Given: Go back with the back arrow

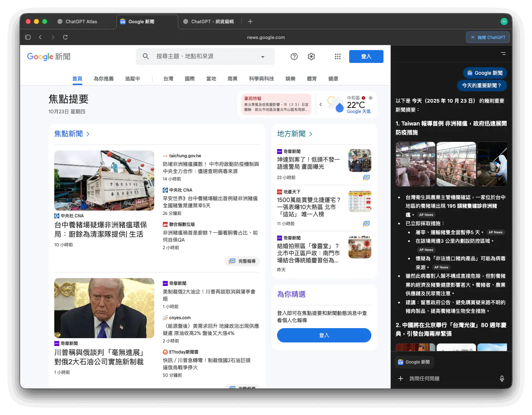Looking at the screenshot, I should [40, 37].
